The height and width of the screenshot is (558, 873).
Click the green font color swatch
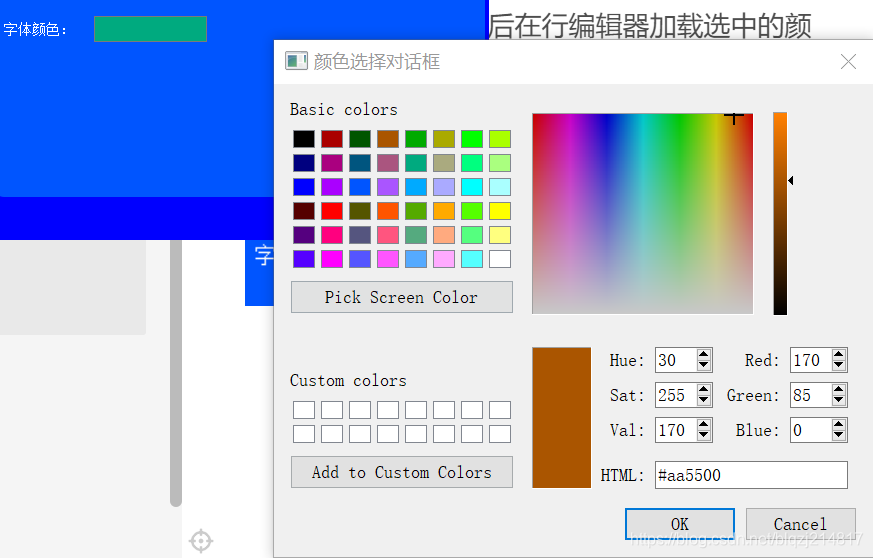pos(150,29)
